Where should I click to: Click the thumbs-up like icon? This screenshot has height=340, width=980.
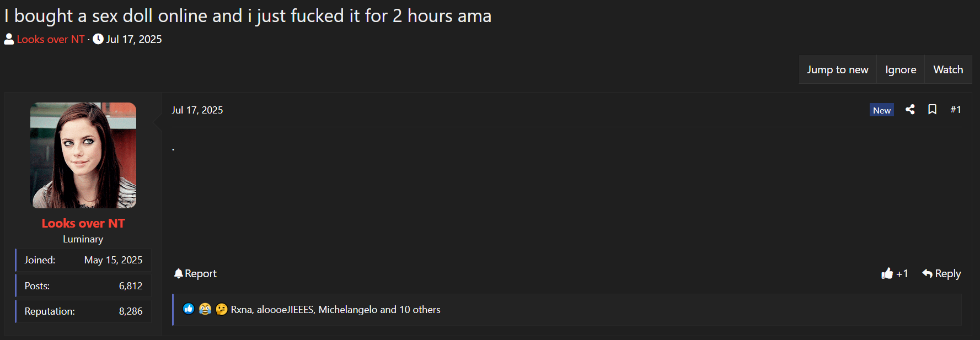pyautogui.click(x=887, y=273)
